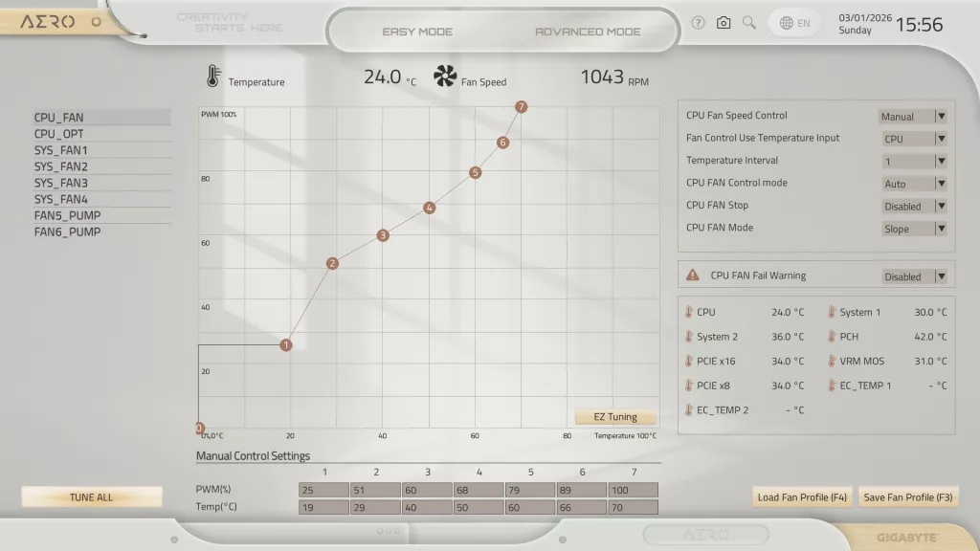Viewport: 980px width, 551px height.
Task: Click the thermometer Temperature icon above graph
Action: (x=212, y=77)
